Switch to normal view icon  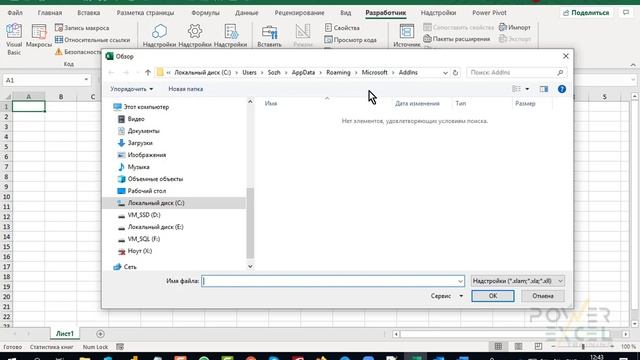[498, 347]
